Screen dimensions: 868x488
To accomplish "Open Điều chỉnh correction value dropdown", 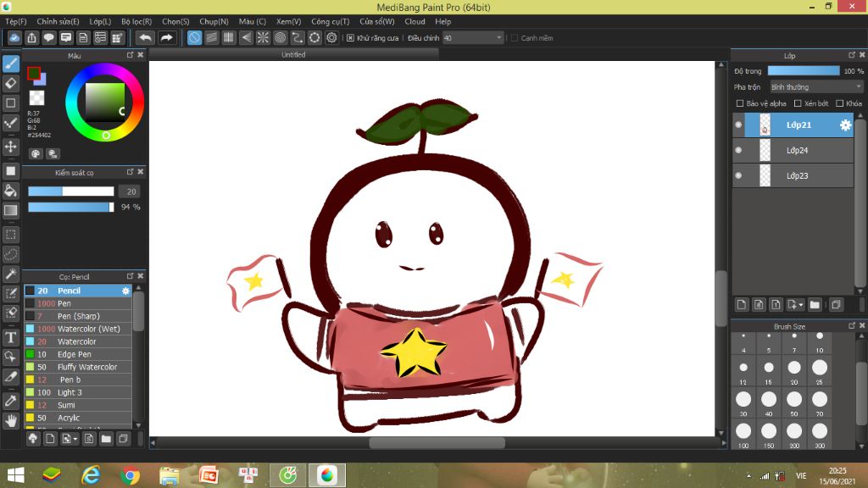I will point(473,37).
